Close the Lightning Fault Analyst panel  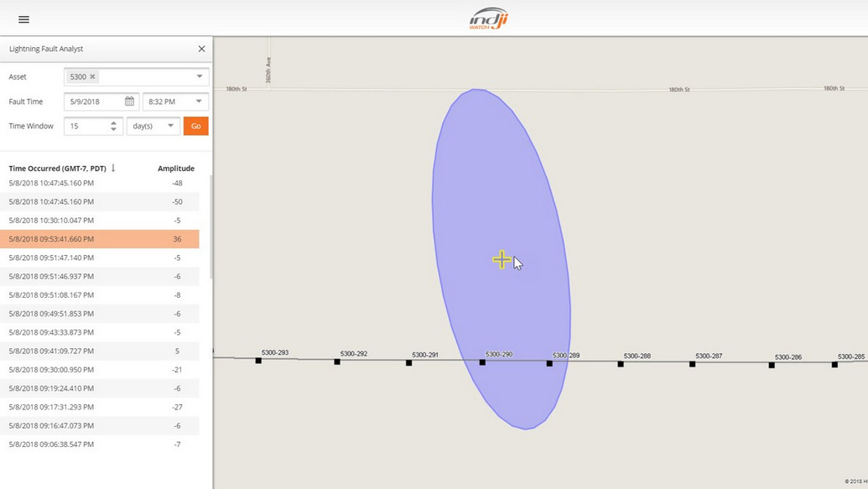201,49
